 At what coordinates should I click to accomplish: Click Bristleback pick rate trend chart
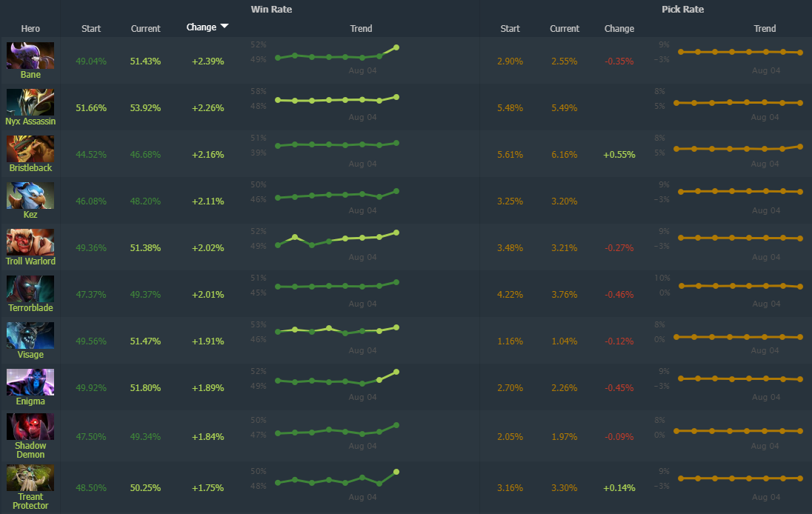click(x=739, y=148)
